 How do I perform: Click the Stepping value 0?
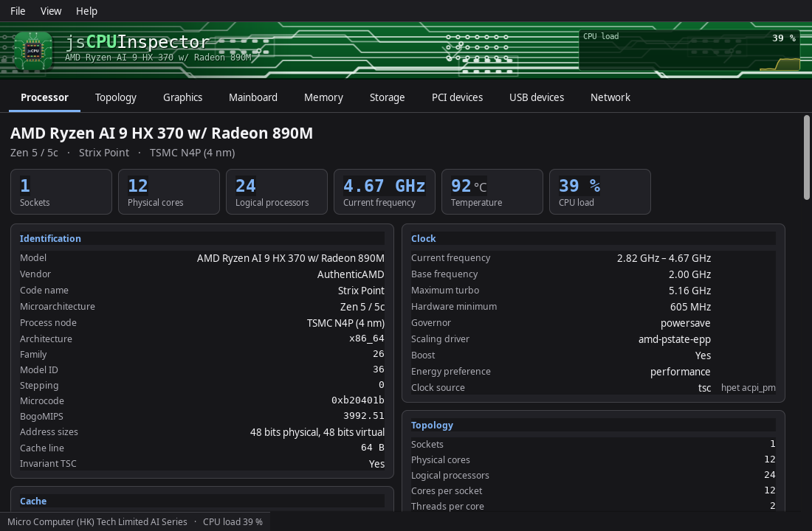click(x=381, y=385)
